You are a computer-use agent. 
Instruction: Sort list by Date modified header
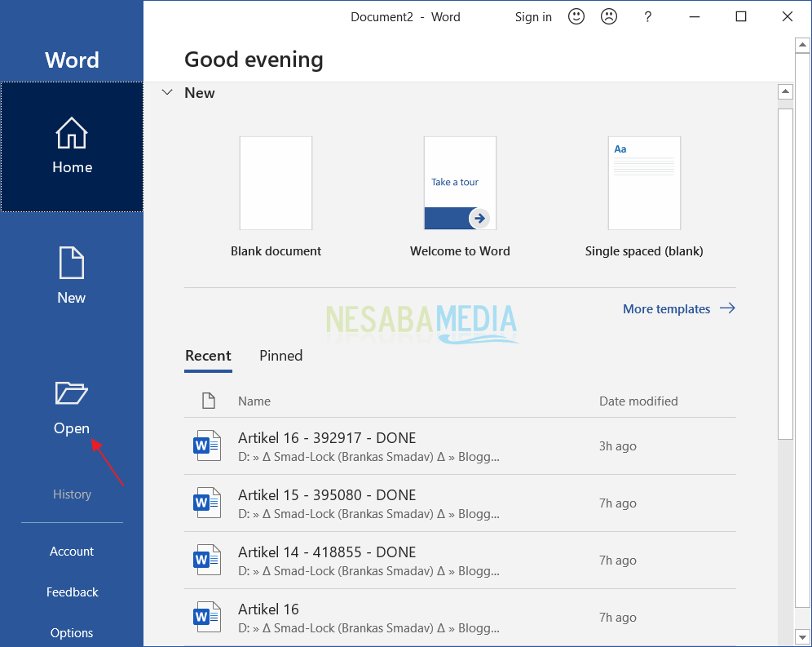coord(638,401)
